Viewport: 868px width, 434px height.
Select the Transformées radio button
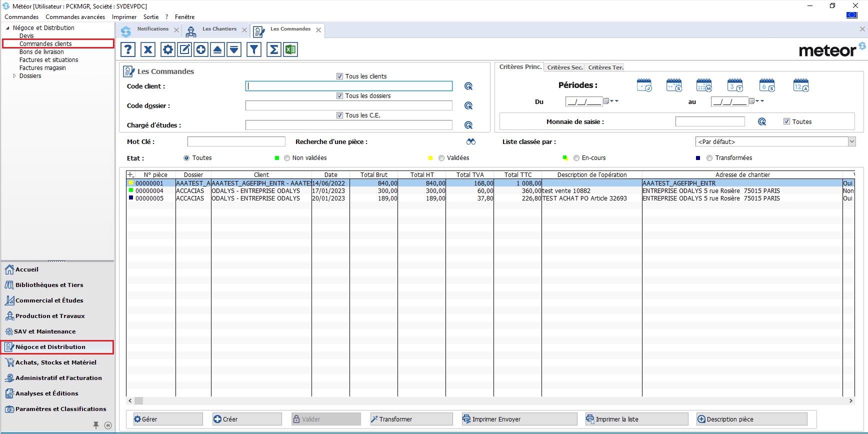coord(709,158)
